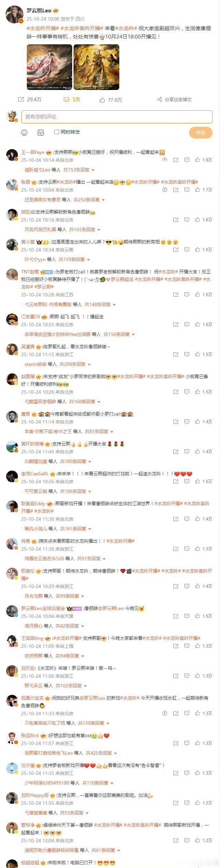The height and width of the screenshot is (868, 220).
Task: Open the #水龙吟开播# hashtag in the post
Action: (x=43, y=29)
